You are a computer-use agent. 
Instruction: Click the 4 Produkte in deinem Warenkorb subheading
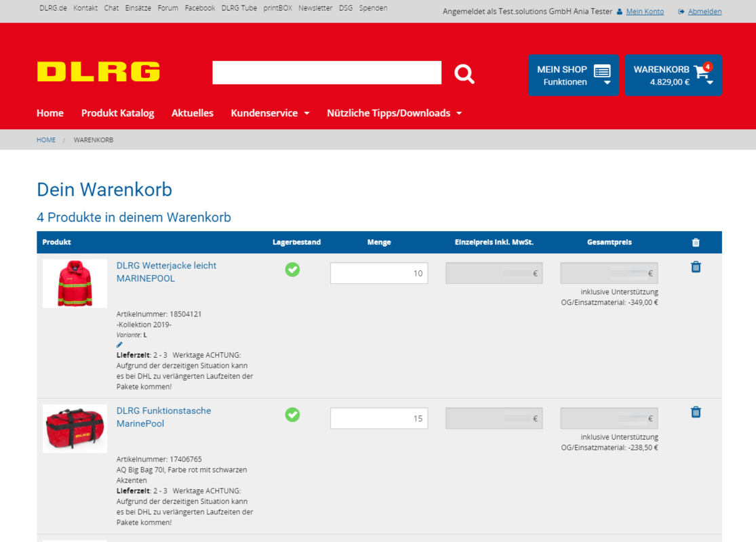[134, 217]
